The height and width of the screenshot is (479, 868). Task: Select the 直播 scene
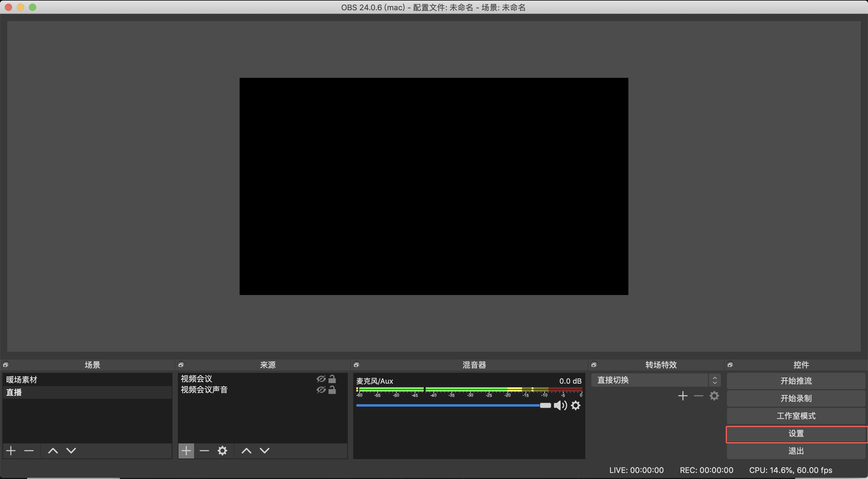tap(87, 392)
